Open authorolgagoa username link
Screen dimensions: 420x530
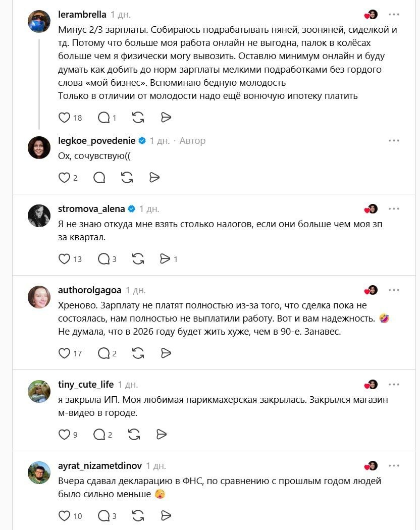[89, 290]
